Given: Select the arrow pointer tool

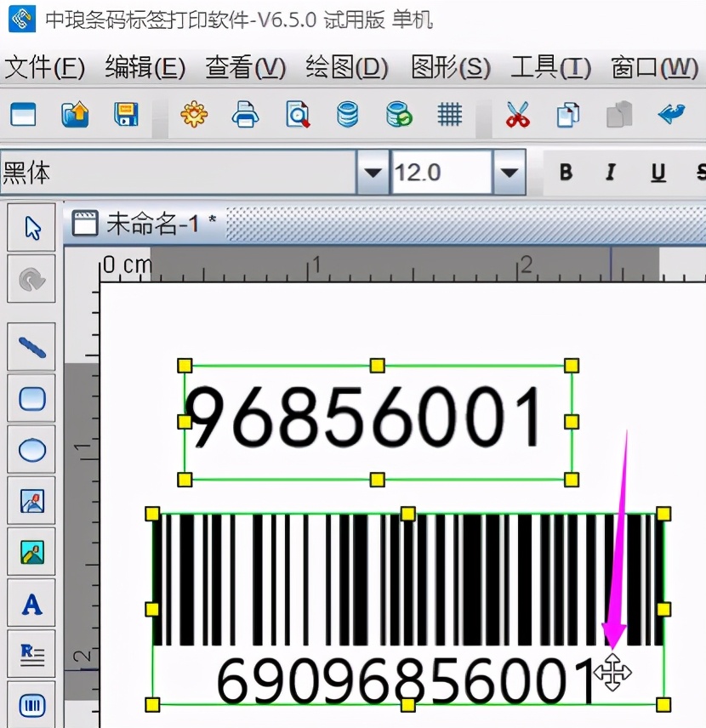Looking at the screenshot, I should (x=31, y=228).
